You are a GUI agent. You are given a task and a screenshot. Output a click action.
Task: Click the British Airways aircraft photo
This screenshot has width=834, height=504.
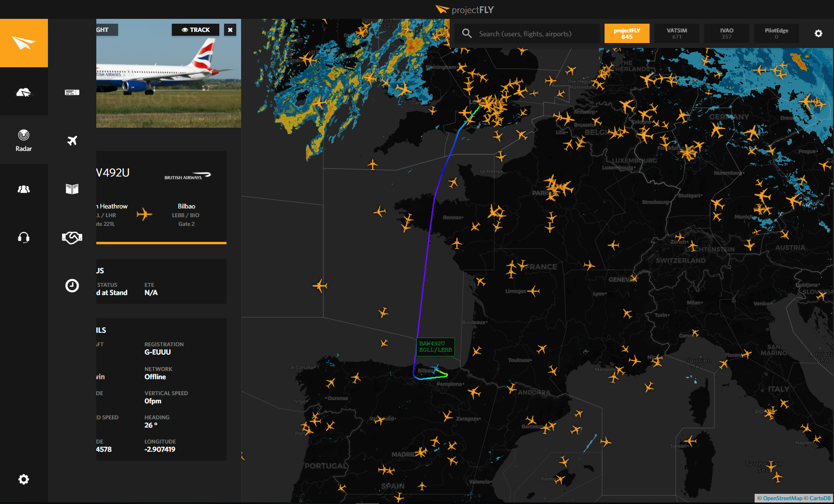click(168, 73)
